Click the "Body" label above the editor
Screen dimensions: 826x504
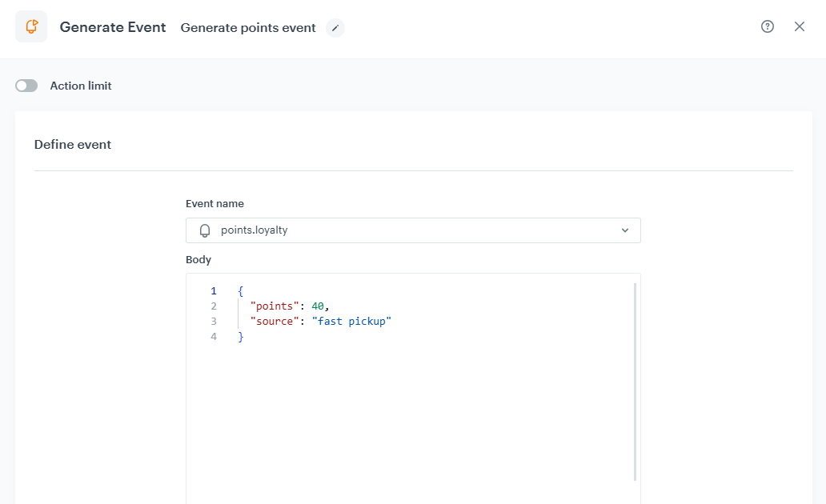(x=198, y=259)
